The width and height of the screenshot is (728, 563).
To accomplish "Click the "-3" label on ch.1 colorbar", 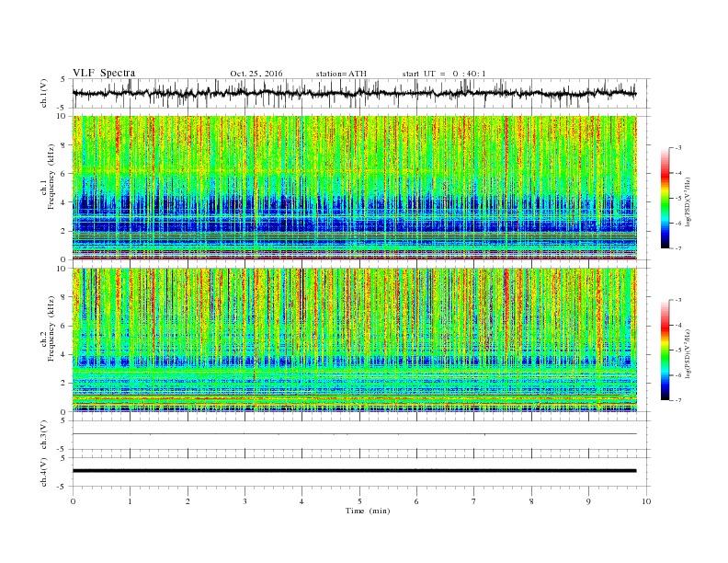I will (x=678, y=148).
